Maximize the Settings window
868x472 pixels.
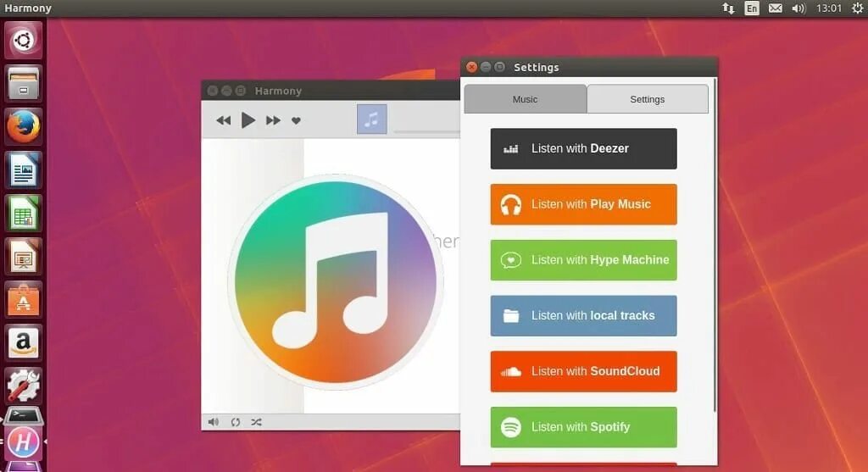point(499,67)
